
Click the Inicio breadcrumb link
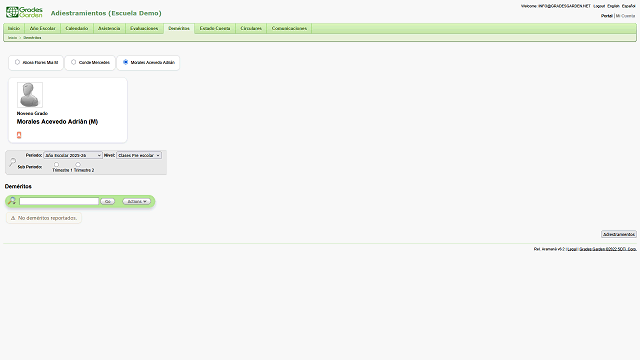click(13, 38)
